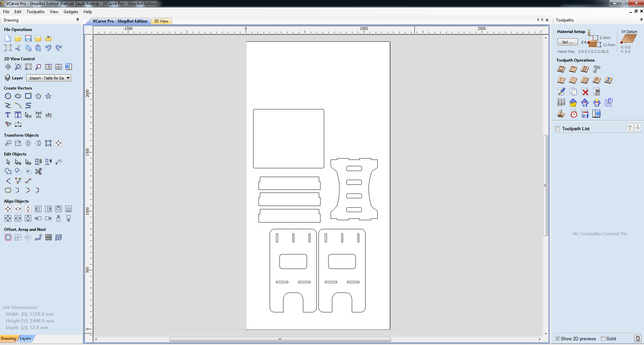Draw Star vector tool
Image resolution: width=644 pixels, height=345 pixels.
pyautogui.click(x=48, y=96)
